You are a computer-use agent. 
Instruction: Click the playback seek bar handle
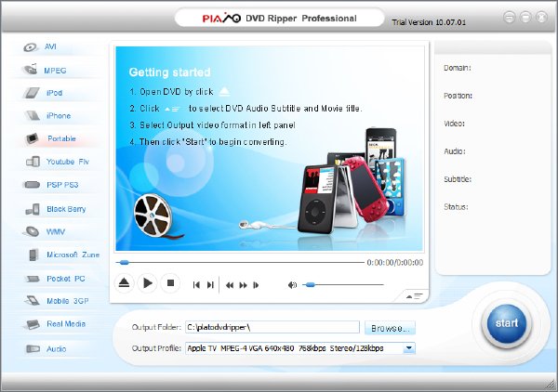(x=124, y=262)
